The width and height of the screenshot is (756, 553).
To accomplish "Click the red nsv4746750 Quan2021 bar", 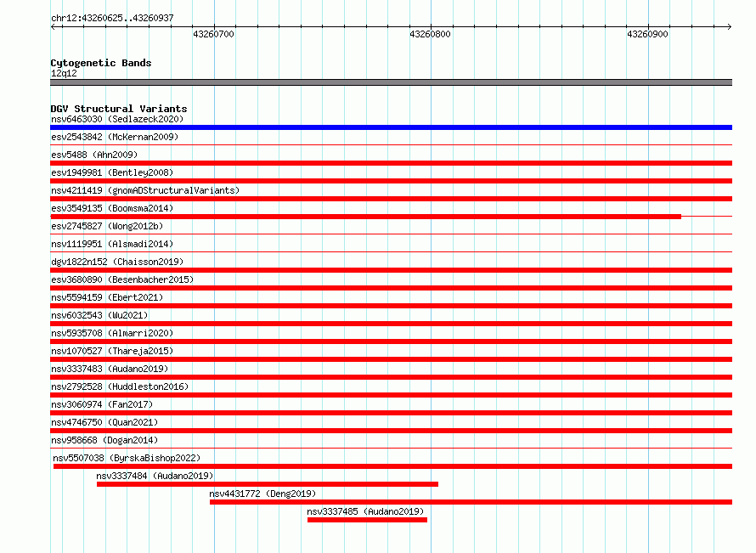I will pos(391,431).
